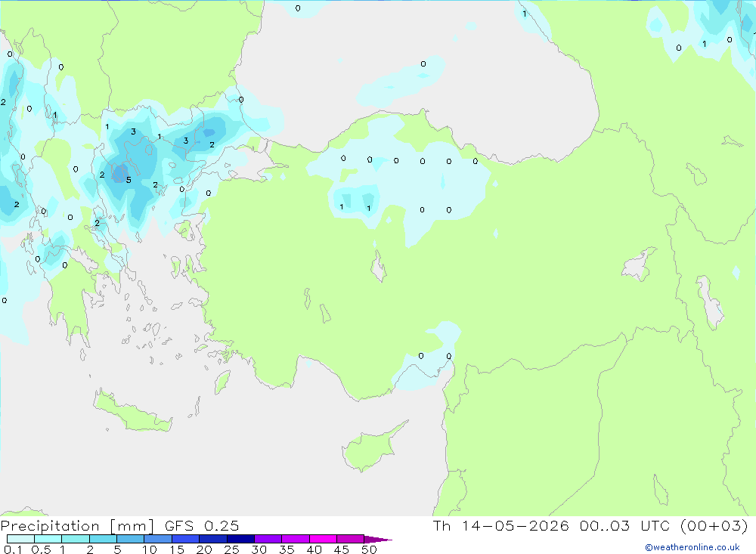Select the 20–25 mm dark blue swatch
The width and height of the screenshot is (756, 554).
pos(212,539)
